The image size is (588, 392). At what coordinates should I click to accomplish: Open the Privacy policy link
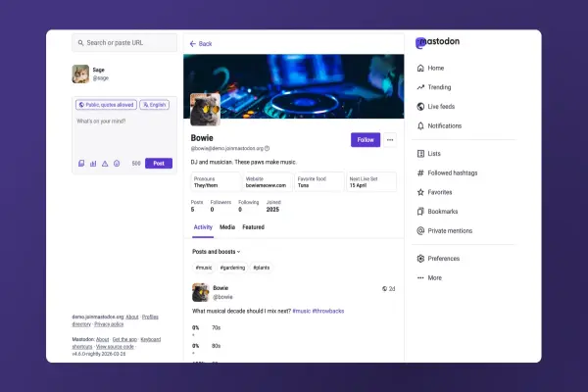(109, 324)
